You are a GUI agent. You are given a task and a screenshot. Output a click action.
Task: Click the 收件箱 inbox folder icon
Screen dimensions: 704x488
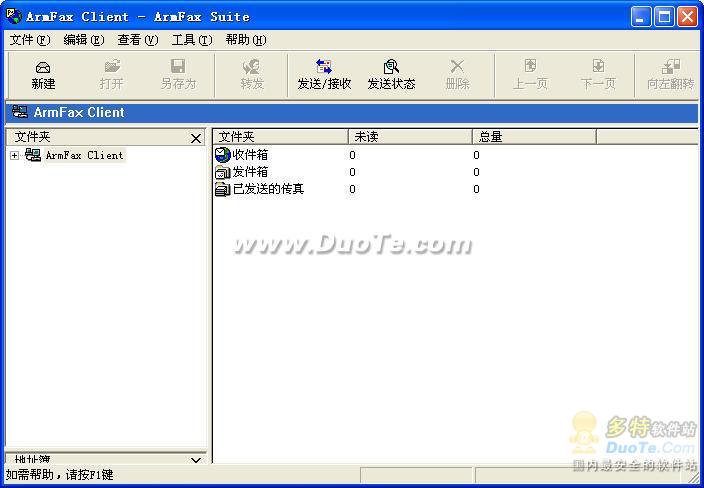(223, 155)
